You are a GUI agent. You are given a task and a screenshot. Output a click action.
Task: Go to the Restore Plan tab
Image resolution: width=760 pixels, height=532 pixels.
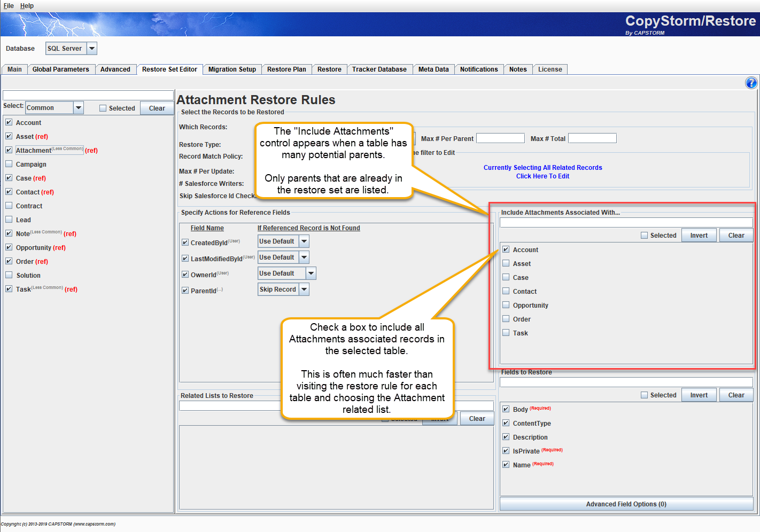coord(286,69)
